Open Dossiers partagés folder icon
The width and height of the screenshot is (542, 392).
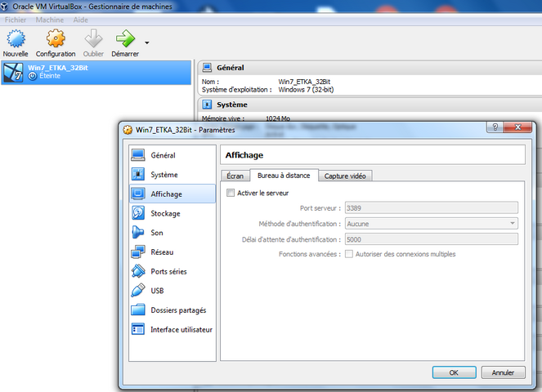(x=138, y=310)
